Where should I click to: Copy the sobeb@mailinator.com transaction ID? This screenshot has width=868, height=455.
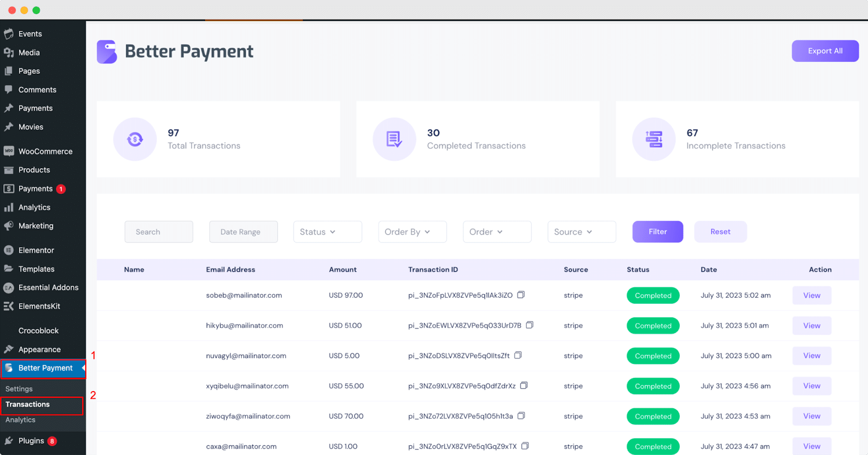(521, 295)
